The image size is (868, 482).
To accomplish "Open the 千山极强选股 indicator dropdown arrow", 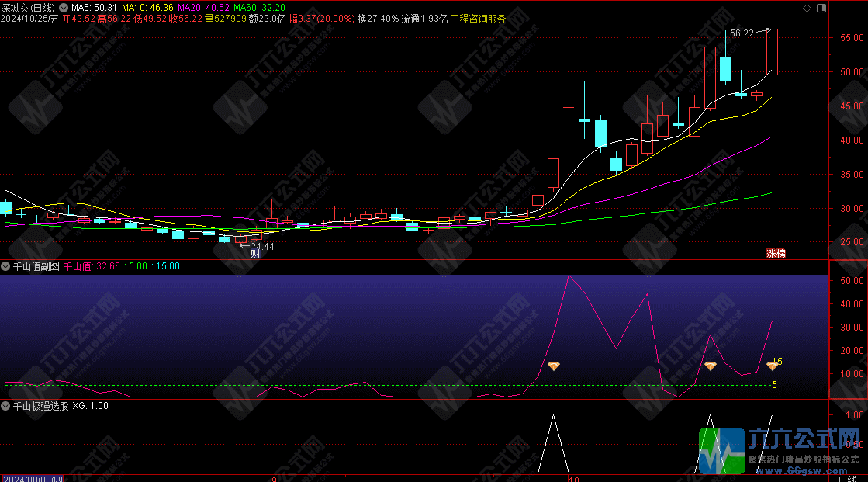I will 5,405.
